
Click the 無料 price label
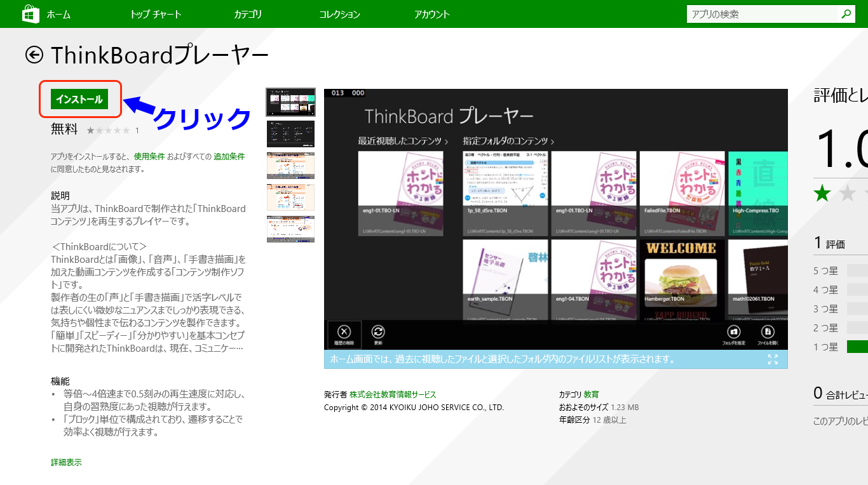click(x=64, y=129)
